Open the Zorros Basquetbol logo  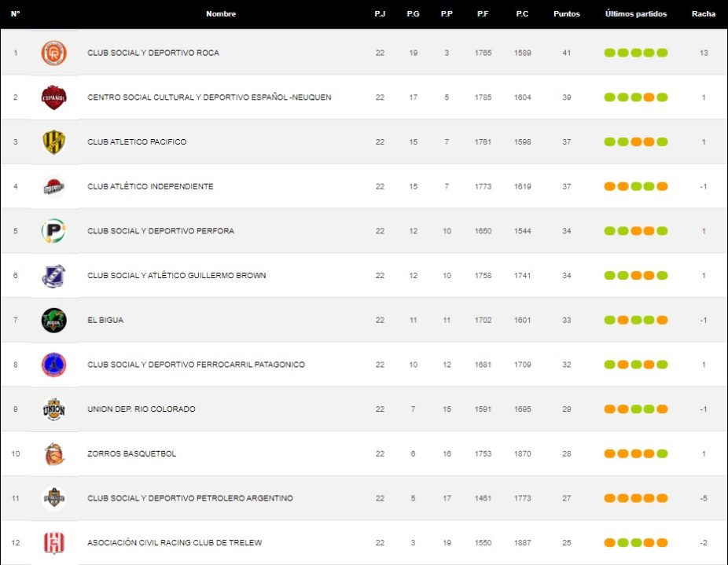(x=53, y=454)
